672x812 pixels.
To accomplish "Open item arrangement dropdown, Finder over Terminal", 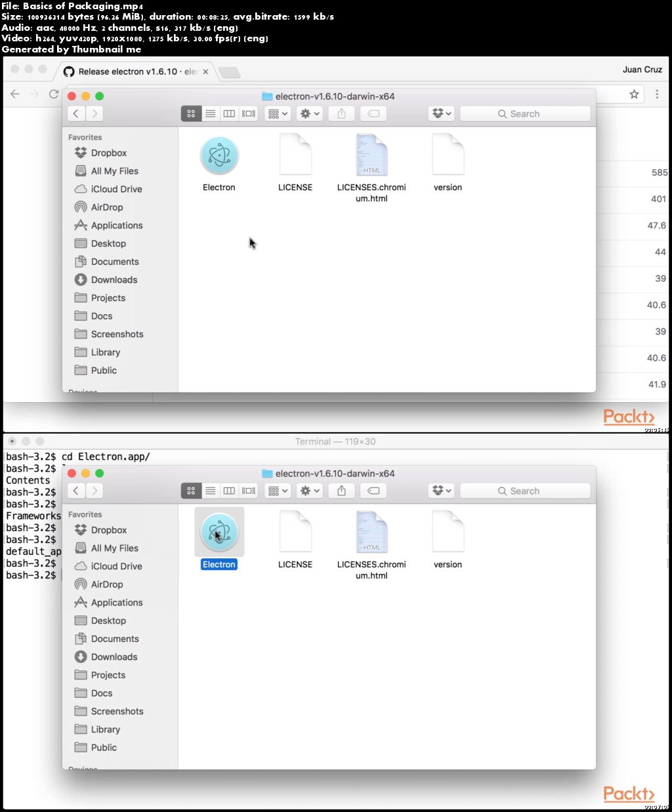I will tap(278, 491).
